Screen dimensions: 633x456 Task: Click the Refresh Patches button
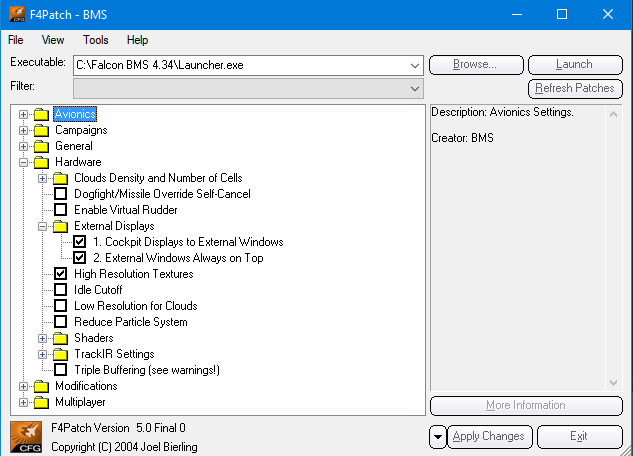click(574, 89)
